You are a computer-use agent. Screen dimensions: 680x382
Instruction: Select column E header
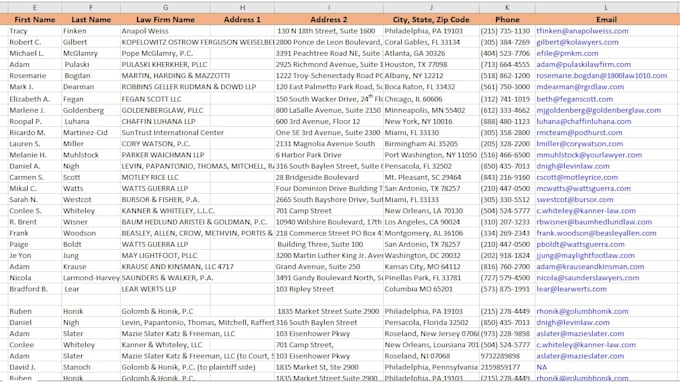(x=35, y=7)
